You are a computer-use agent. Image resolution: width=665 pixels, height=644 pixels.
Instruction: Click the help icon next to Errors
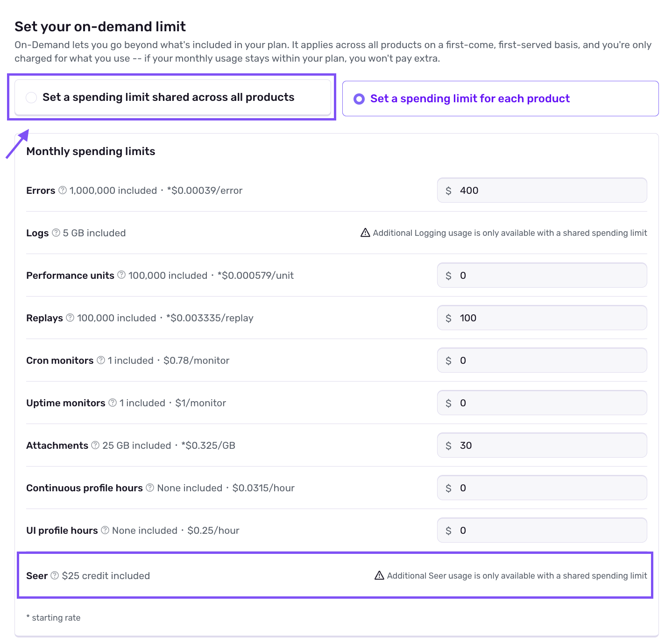click(x=63, y=191)
